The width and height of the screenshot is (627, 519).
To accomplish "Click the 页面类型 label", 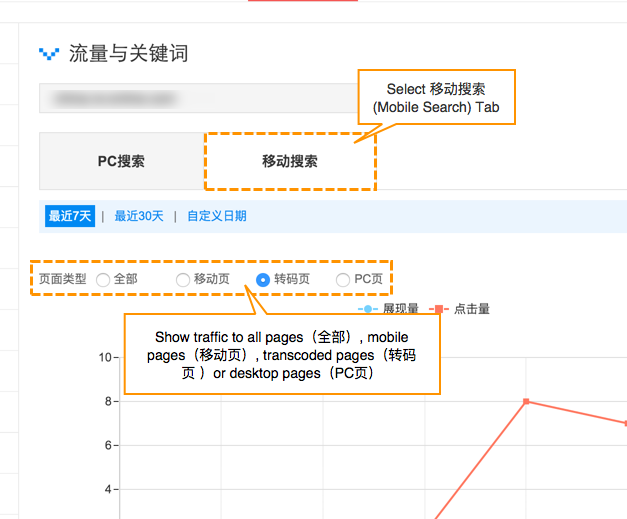I will tap(63, 280).
